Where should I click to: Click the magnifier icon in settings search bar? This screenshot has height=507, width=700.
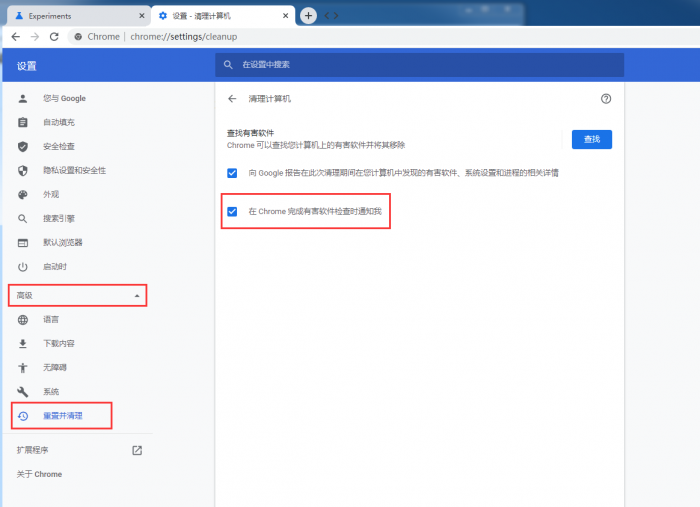pos(228,65)
